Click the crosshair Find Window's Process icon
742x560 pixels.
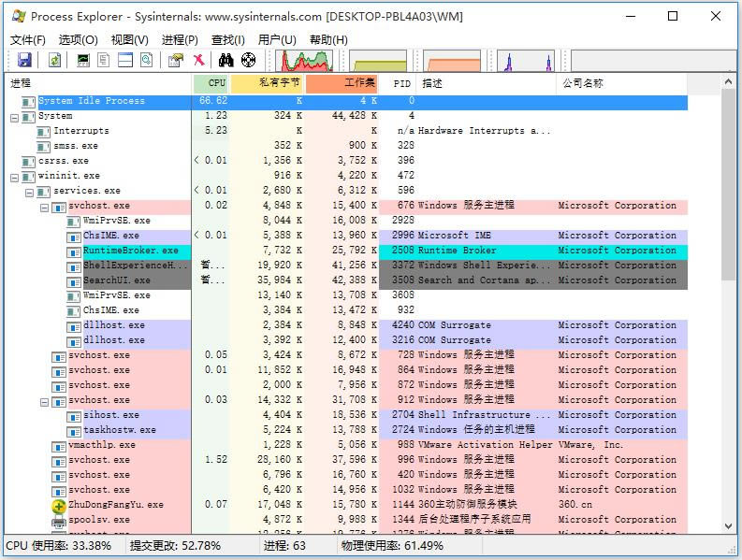point(249,60)
